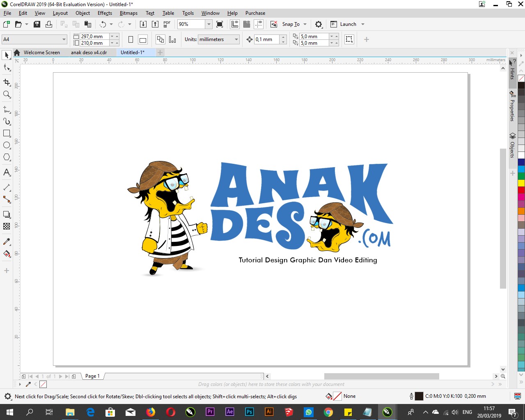
Task: Toggle Show guidelines button
Action: 259,24
